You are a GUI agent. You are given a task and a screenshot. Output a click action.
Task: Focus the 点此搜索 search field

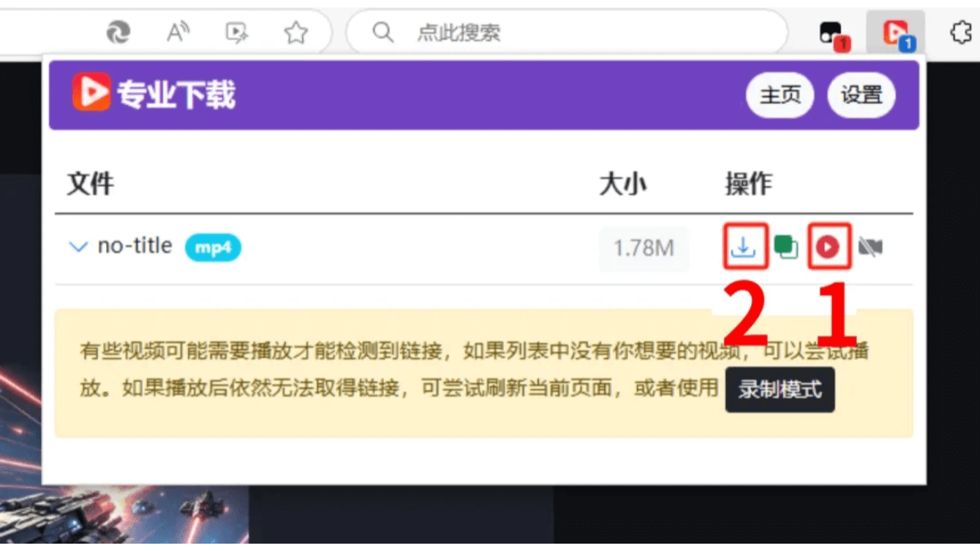567,33
